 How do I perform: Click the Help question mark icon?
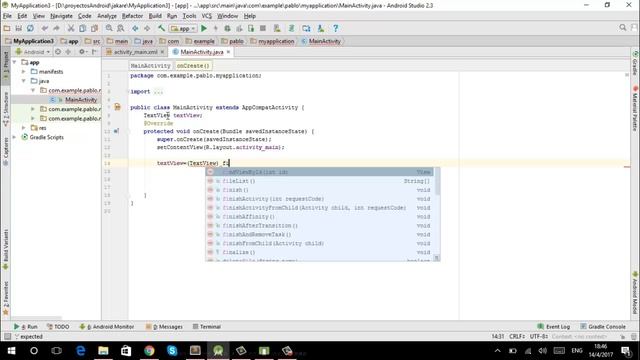[x=335, y=28]
